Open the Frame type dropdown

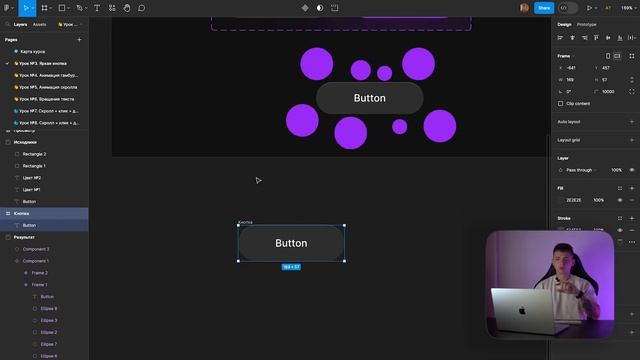[566, 56]
